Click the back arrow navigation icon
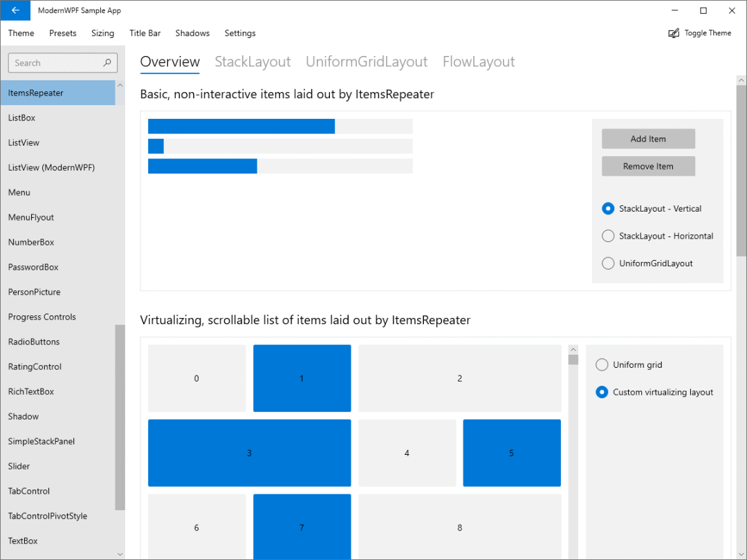The image size is (747, 560). pyautogui.click(x=15, y=10)
